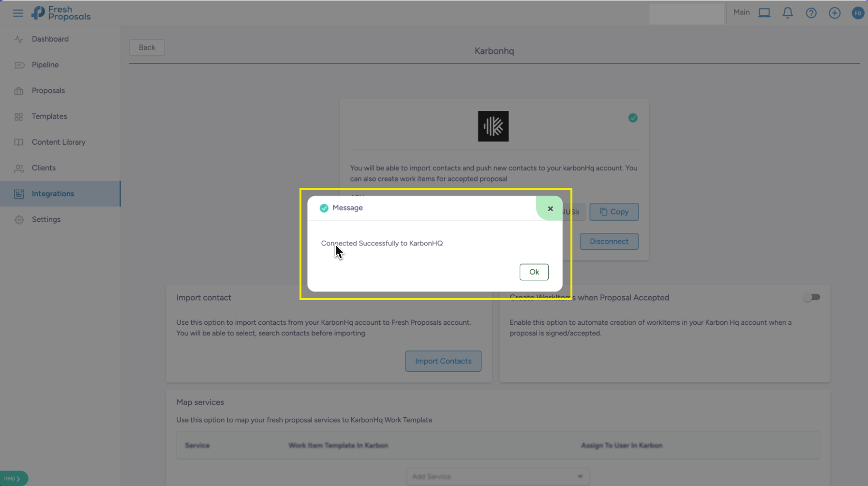868x486 pixels.
Task: Open the FD user avatar menu
Action: pyautogui.click(x=858, y=13)
